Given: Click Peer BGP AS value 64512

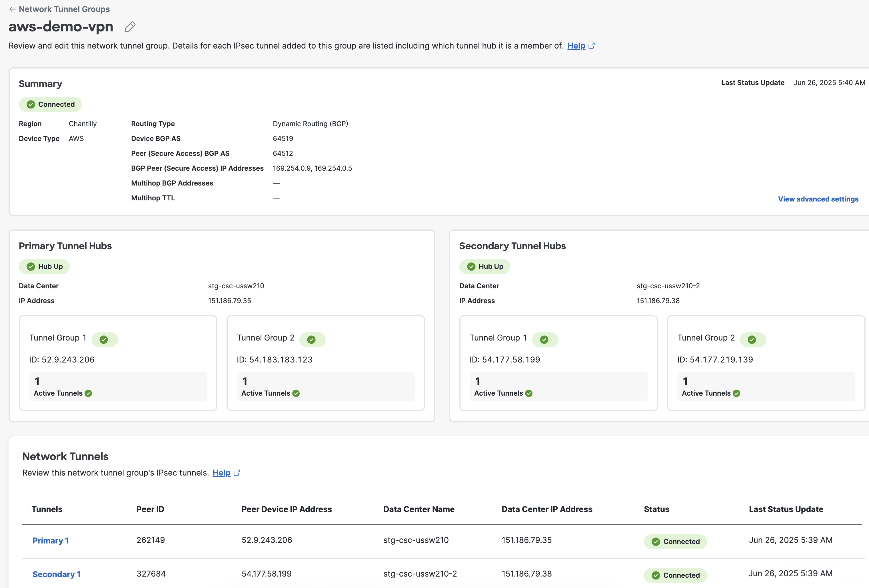Looking at the screenshot, I should [283, 154].
